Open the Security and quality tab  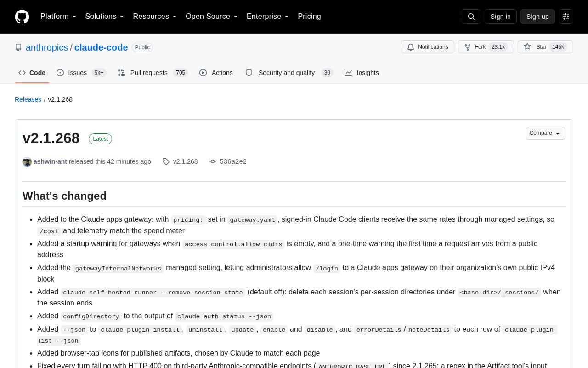coord(289,73)
